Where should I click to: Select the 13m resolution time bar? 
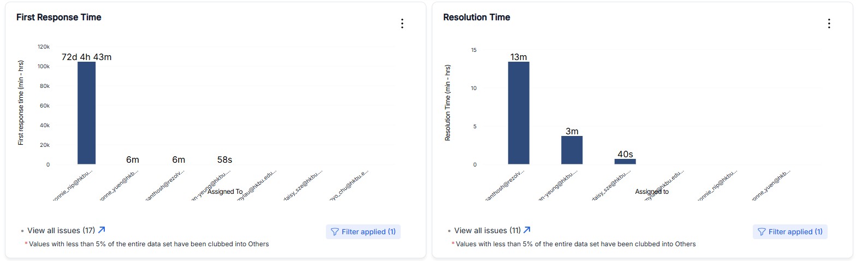519,113
